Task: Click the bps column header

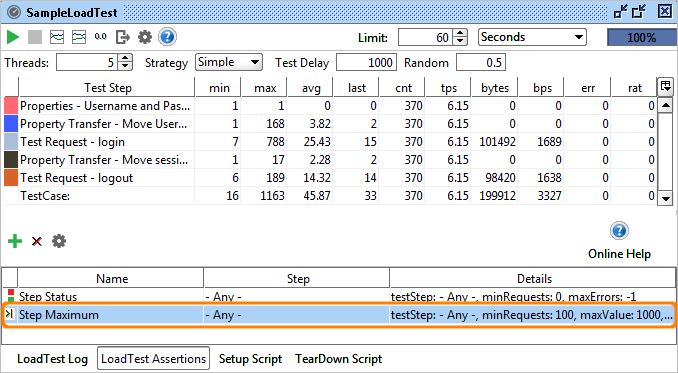Action: click(x=541, y=88)
